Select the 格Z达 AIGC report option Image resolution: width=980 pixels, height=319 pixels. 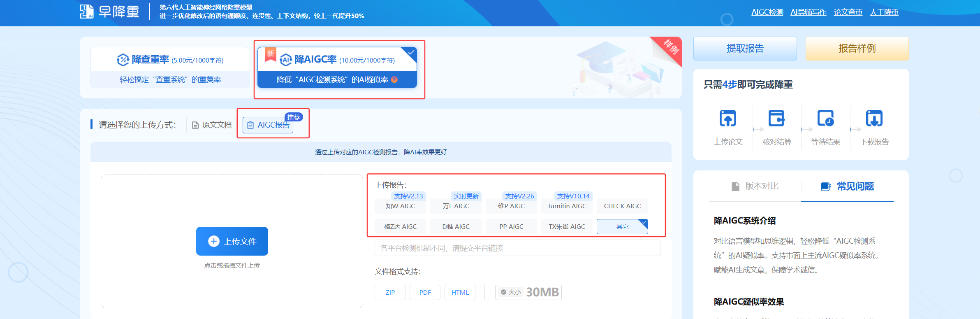click(400, 227)
